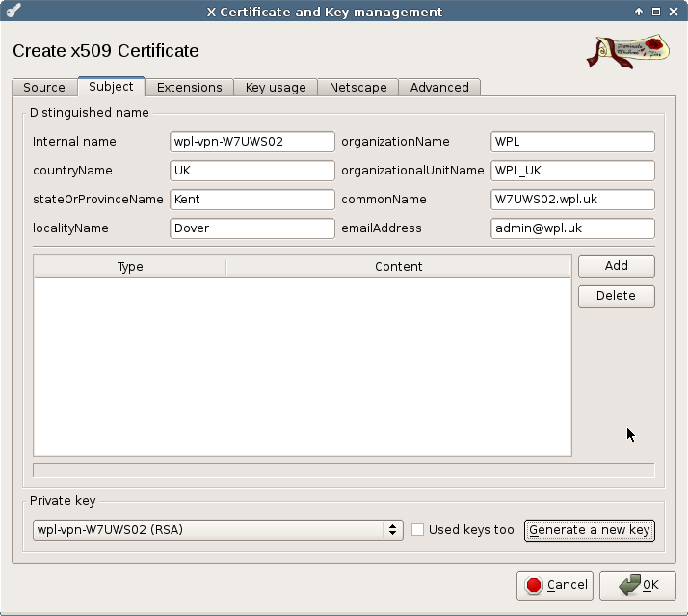
Task: Click the 'Create x509 Certificate' heading
Action: [x=106, y=51]
